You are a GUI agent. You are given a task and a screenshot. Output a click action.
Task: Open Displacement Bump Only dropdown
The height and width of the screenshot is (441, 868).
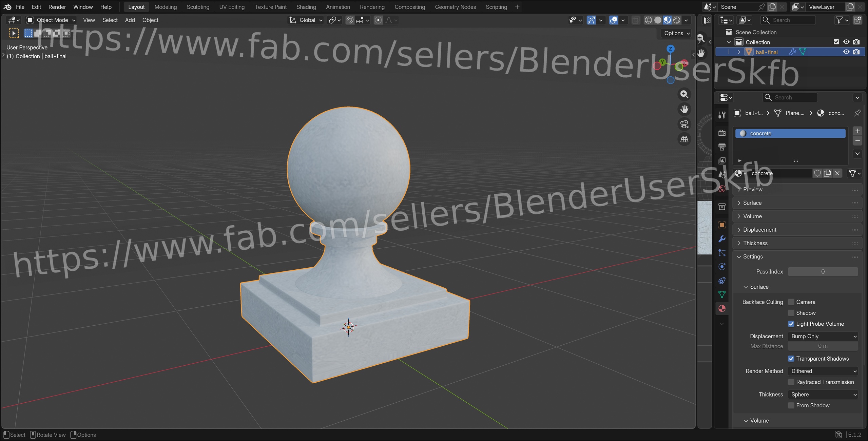tap(823, 336)
